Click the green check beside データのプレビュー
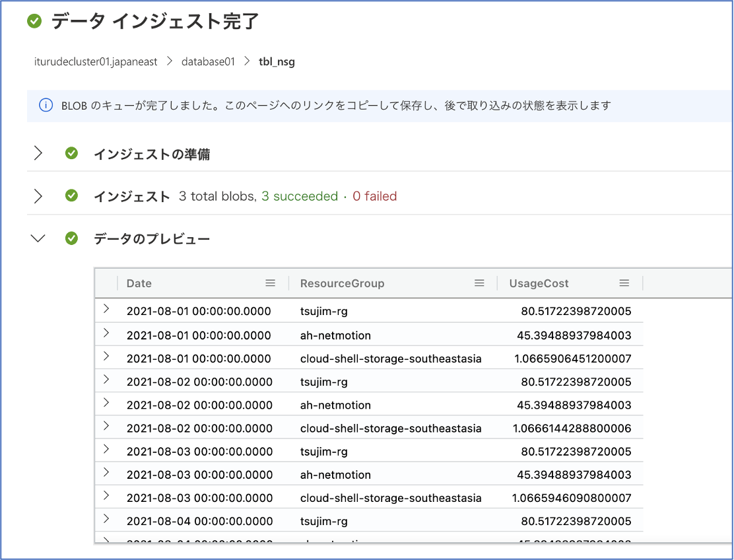 pyautogui.click(x=72, y=238)
